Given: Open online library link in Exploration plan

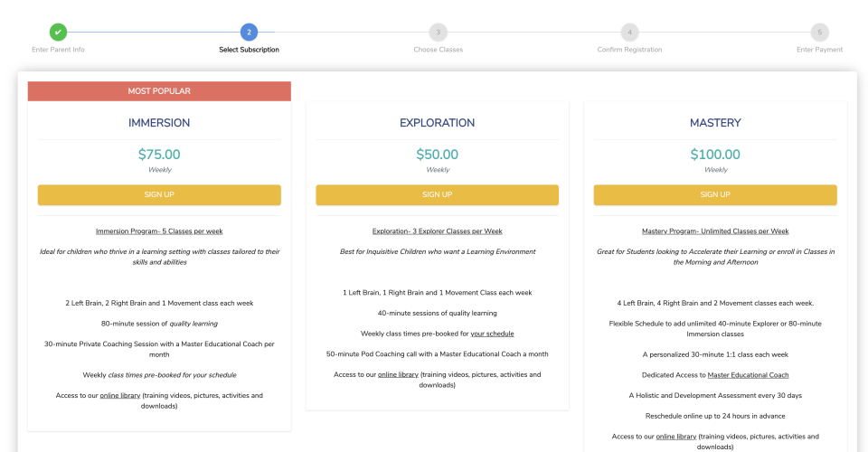Looking at the screenshot, I should tap(397, 374).
